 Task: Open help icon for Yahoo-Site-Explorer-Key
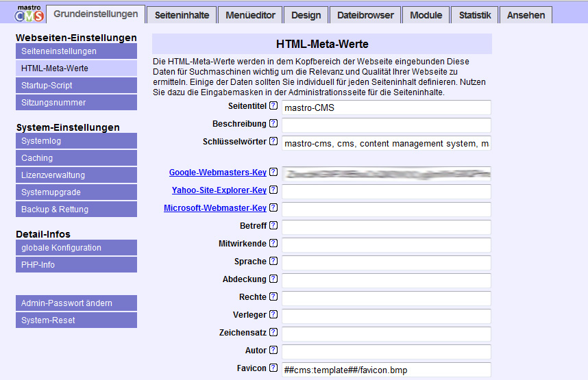(x=273, y=190)
